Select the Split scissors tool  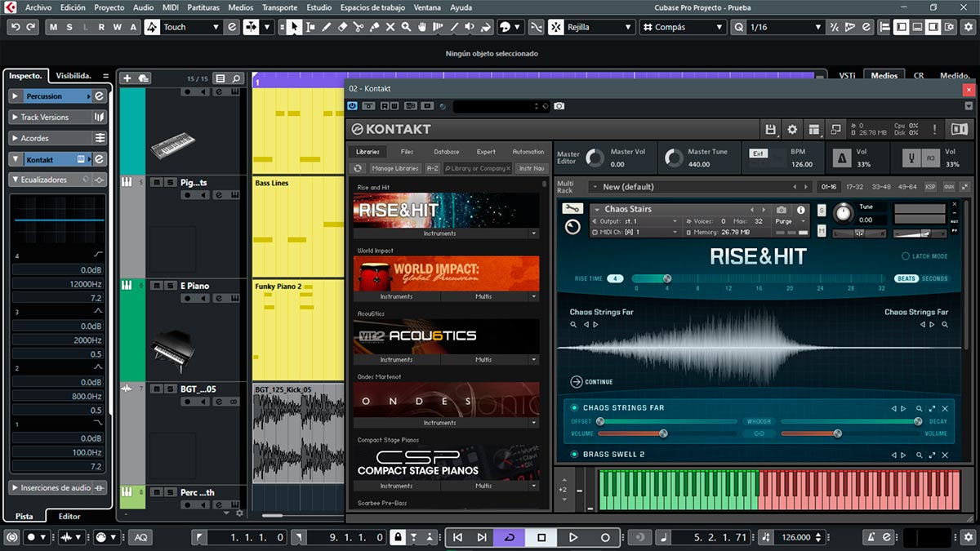(359, 27)
